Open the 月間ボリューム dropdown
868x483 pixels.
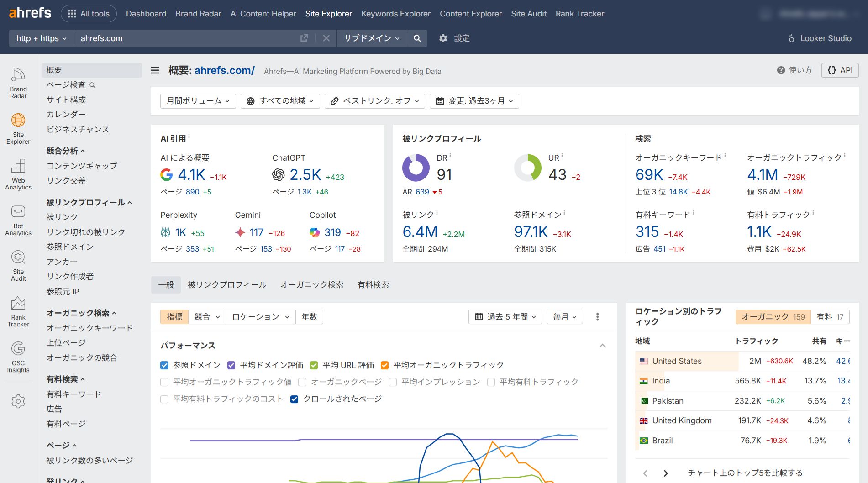pos(198,101)
